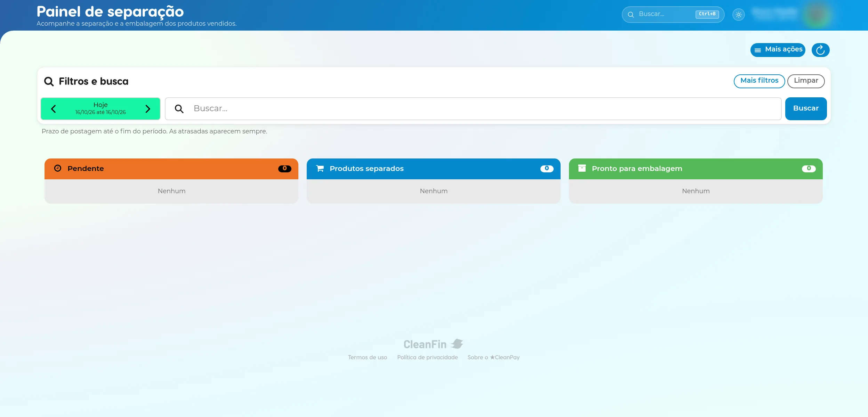Viewport: 868px width, 417px height.
Task: Open the Hoje date range selector
Action: (x=101, y=109)
